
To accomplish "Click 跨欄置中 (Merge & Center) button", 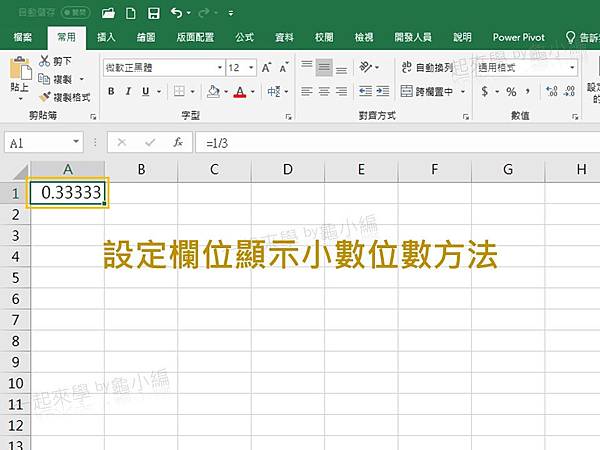I will [x=427, y=91].
